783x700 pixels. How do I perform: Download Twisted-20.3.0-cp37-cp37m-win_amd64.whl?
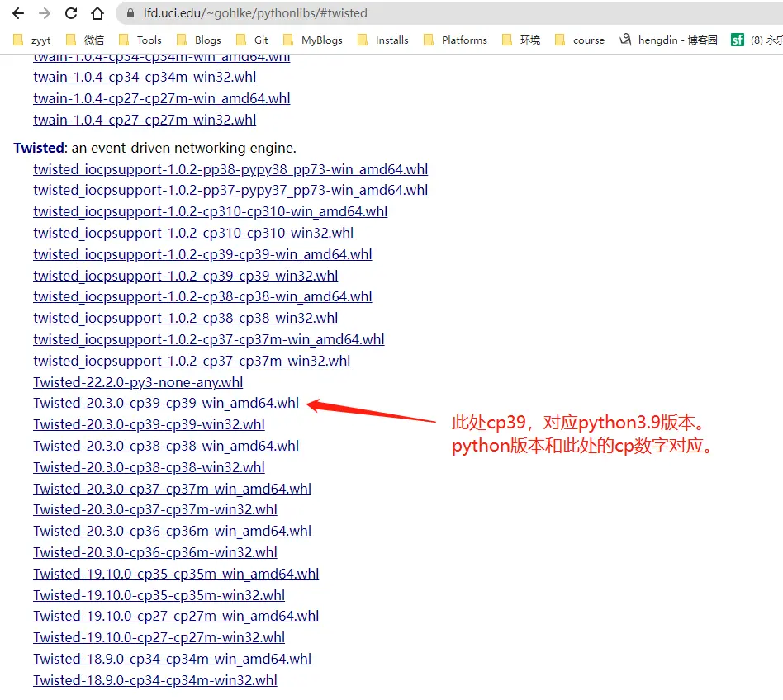click(x=173, y=489)
